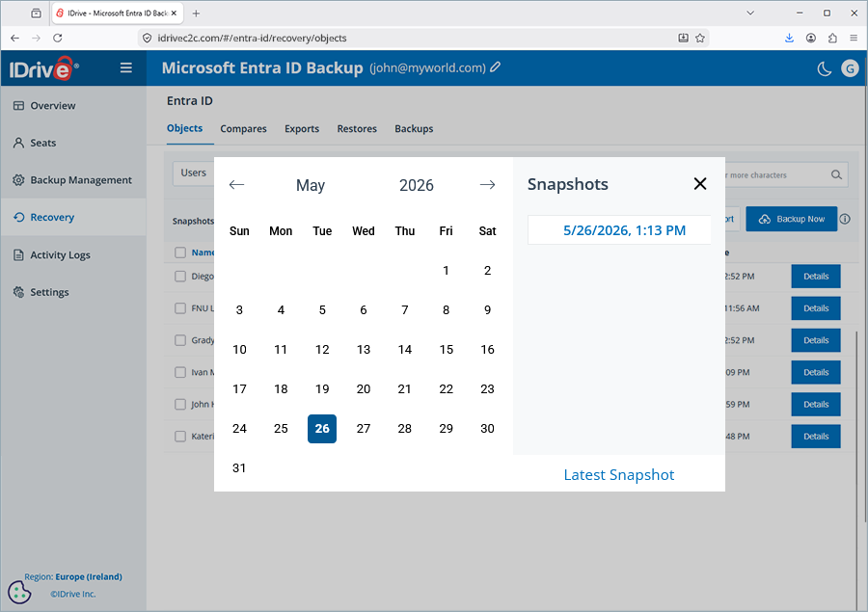Select May 1 in the calendar
The width and height of the screenshot is (868, 612).
[446, 271]
